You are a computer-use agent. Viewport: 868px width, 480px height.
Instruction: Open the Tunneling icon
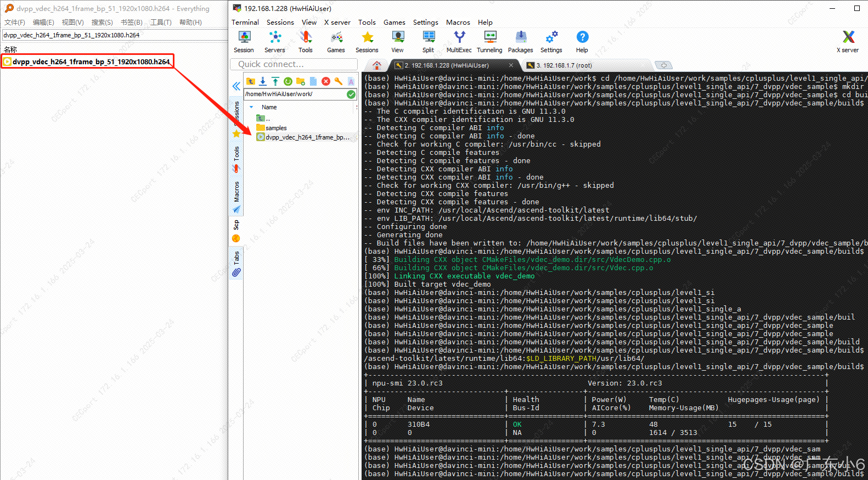(490, 42)
